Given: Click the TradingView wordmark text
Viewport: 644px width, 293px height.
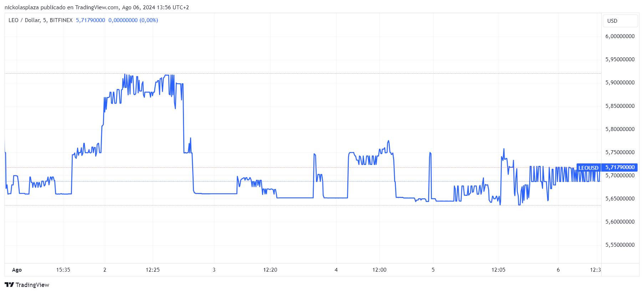Looking at the screenshot, I should tap(32, 285).
